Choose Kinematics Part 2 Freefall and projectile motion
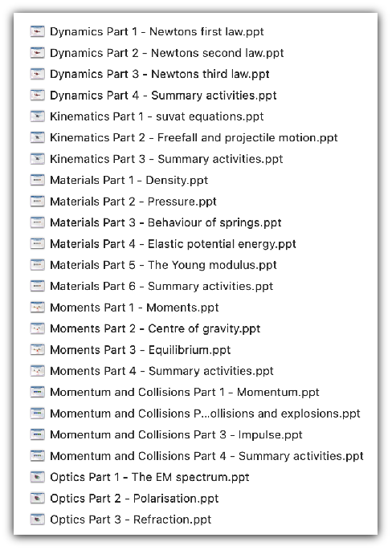Screen dimensions: 392x550 [194, 138]
